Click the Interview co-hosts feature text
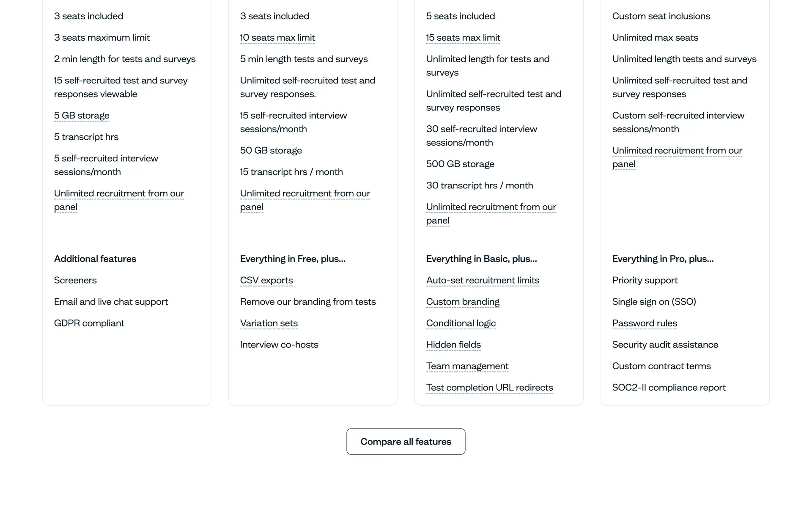The height and width of the screenshot is (508, 812). 279,345
